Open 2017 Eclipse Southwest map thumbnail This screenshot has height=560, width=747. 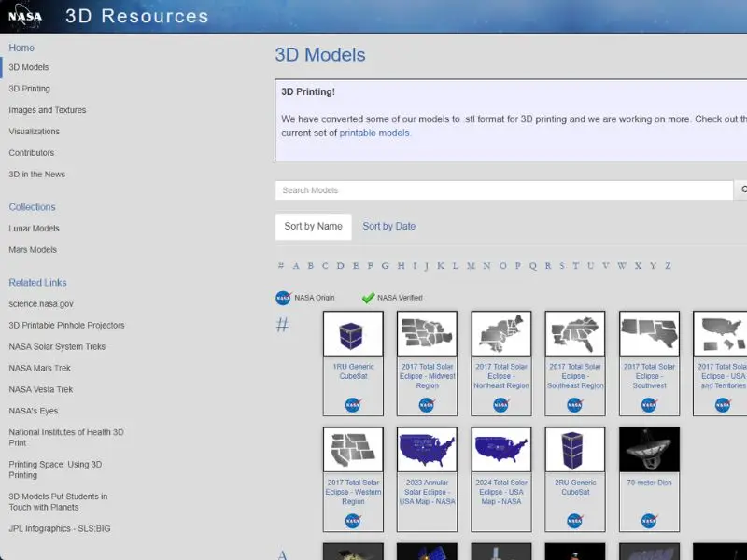(649, 333)
